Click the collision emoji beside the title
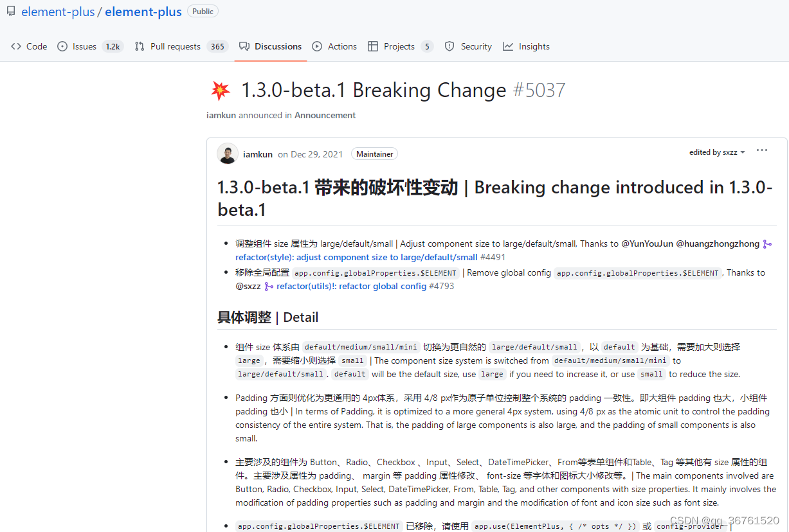 click(220, 91)
